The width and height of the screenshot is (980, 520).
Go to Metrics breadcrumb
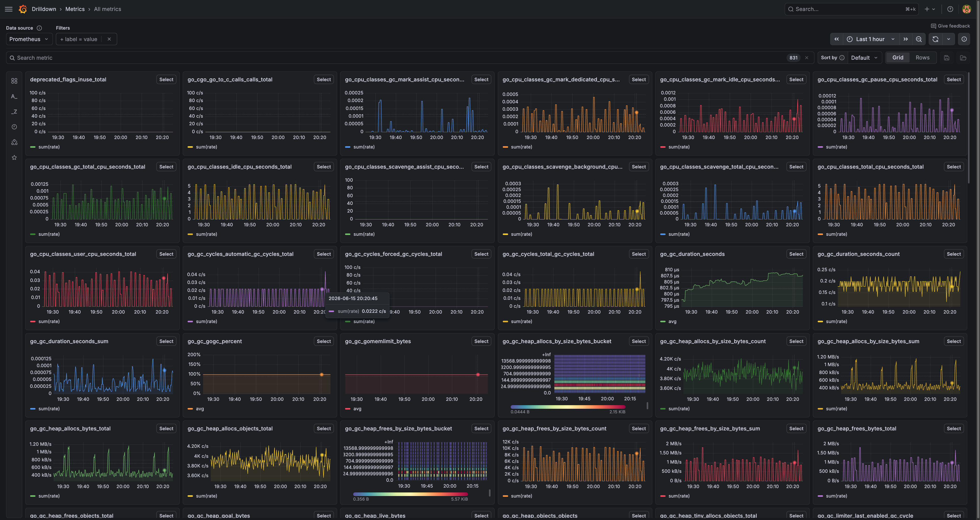[x=75, y=9]
